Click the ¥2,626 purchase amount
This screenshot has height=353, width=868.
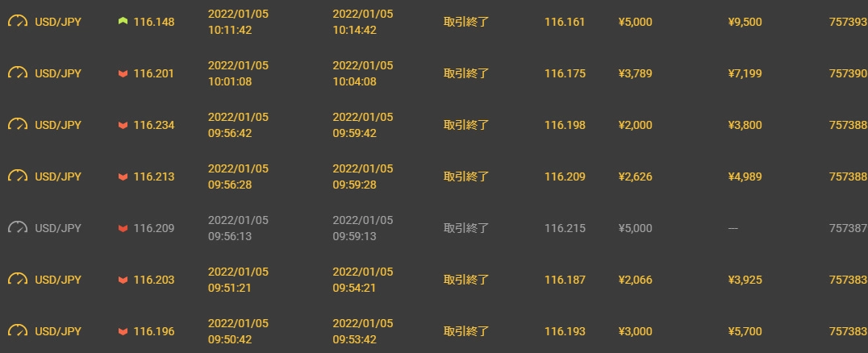(x=635, y=176)
